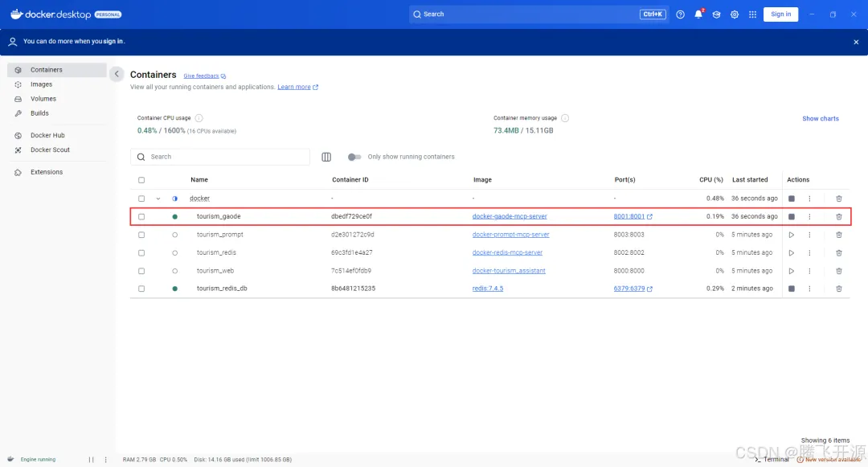Delete the tourism_prompt container
The image size is (868, 467).
838,235
